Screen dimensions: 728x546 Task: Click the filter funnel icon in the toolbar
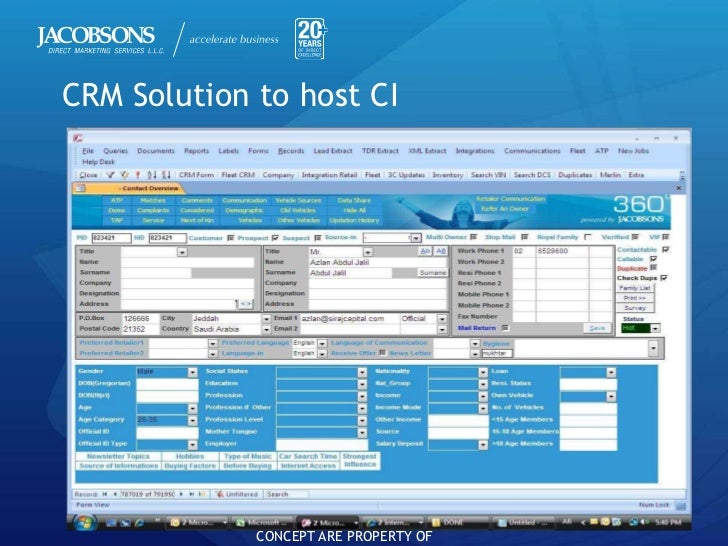coord(110,175)
